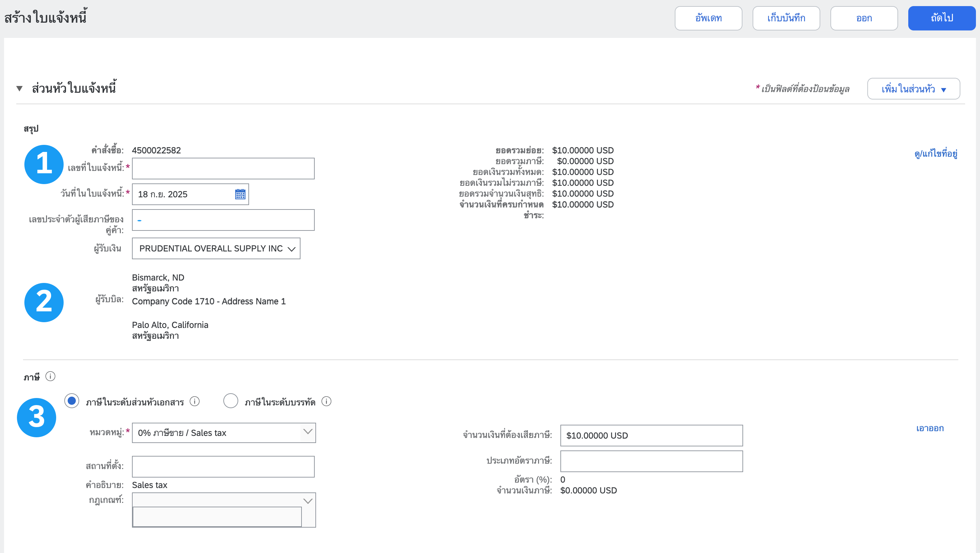This screenshot has width=980, height=553.
Task: Focus the invoice number input field
Action: 223,169
